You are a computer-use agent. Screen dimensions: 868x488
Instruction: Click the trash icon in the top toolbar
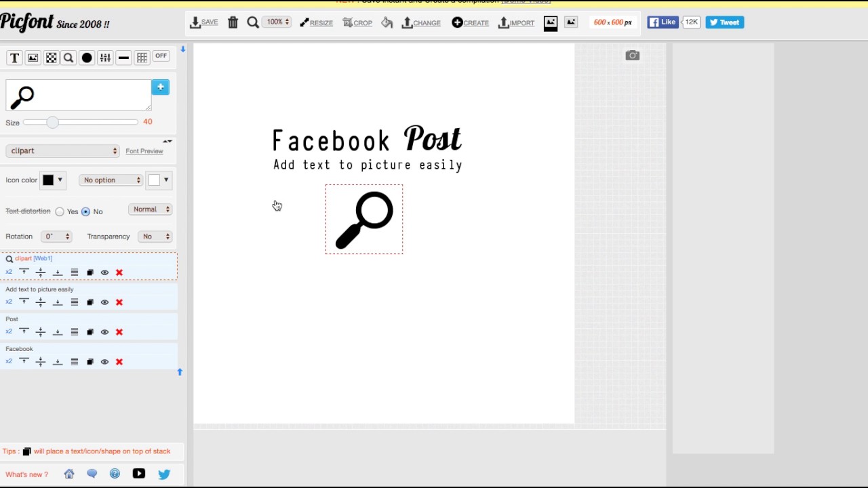click(233, 22)
